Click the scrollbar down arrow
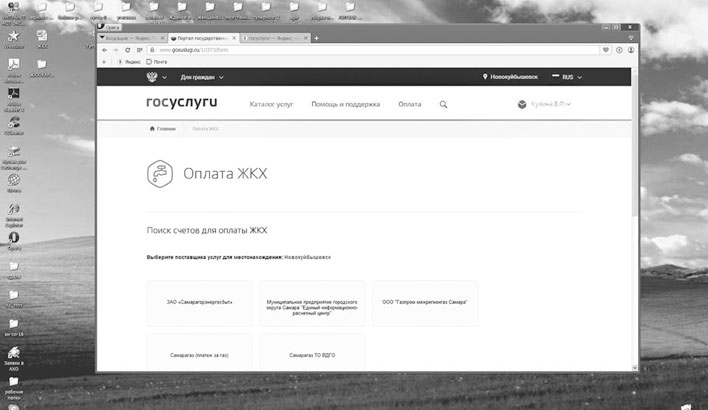The height and width of the screenshot is (410, 708). click(x=635, y=368)
